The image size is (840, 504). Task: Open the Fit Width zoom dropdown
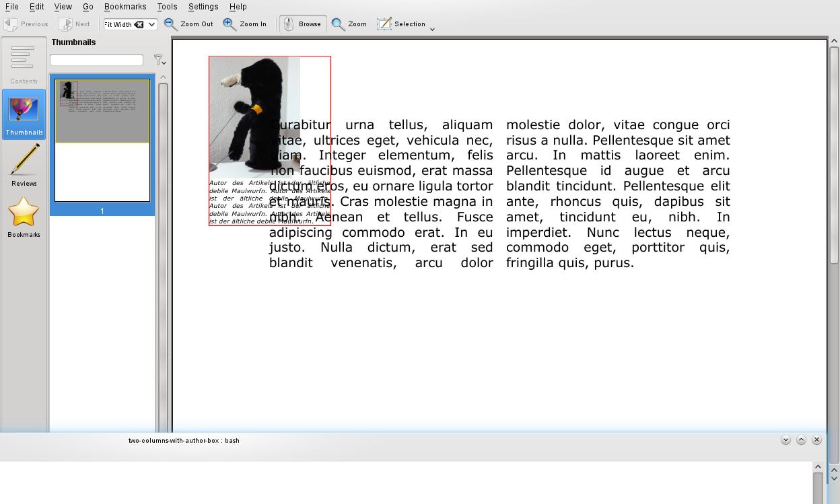point(152,24)
